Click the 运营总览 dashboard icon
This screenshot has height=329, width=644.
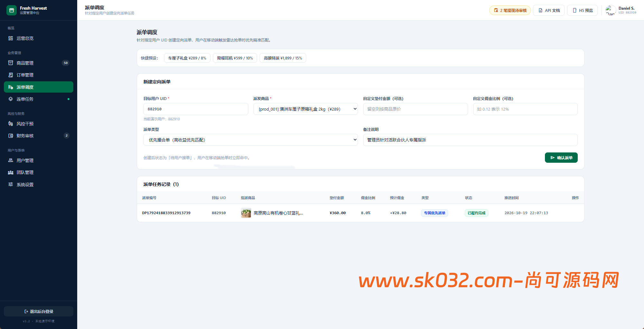point(11,38)
